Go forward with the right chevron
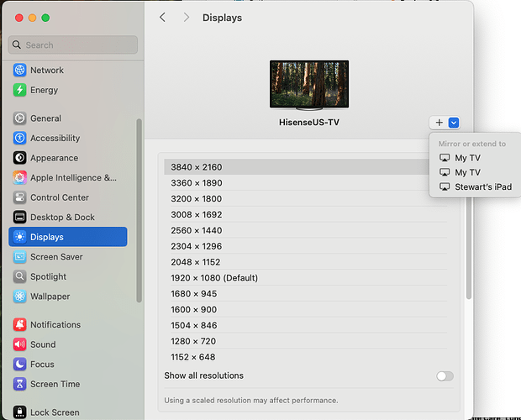521x420 pixels. (187, 18)
